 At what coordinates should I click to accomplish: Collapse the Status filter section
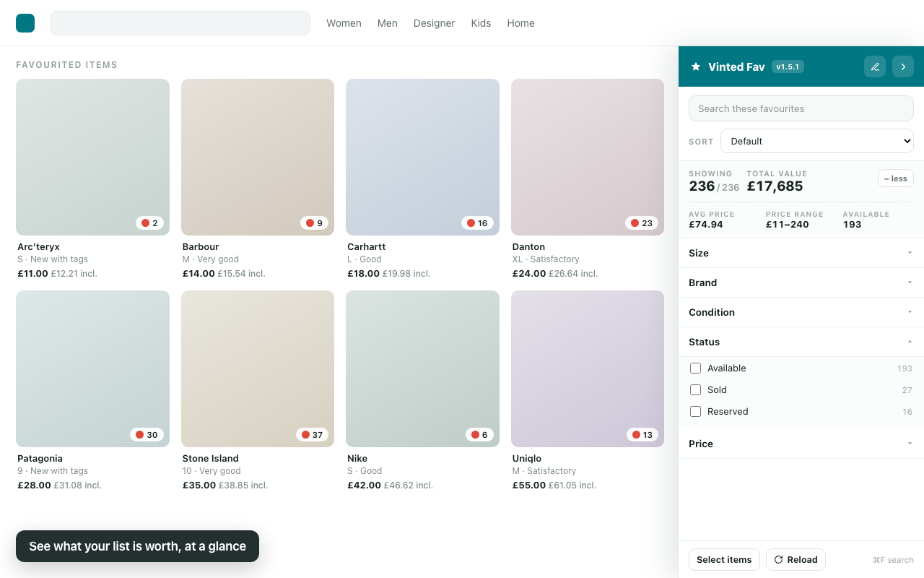point(801,342)
